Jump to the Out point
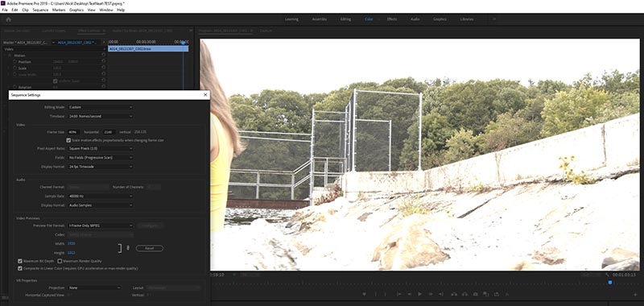Image resolution: width=644 pixels, height=306 pixels. pyautogui.click(x=441, y=294)
